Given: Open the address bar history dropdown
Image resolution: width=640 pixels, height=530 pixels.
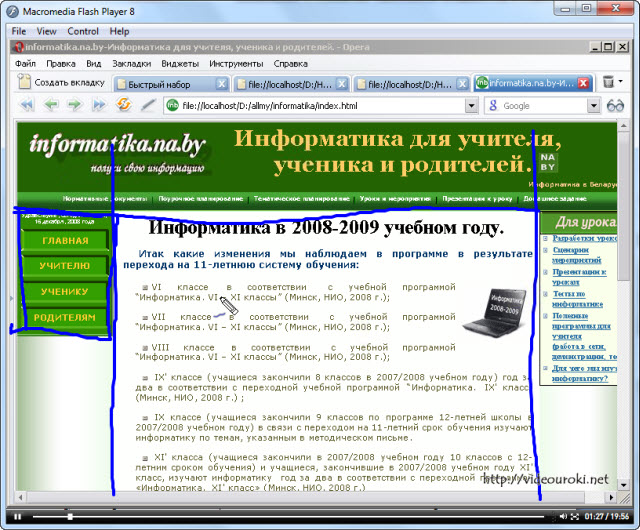Looking at the screenshot, I should coord(471,106).
